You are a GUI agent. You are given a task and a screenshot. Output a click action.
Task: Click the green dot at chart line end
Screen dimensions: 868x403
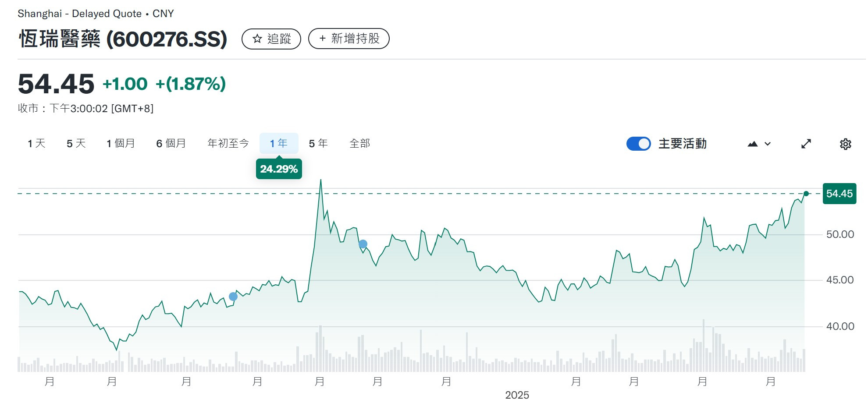pyautogui.click(x=806, y=194)
